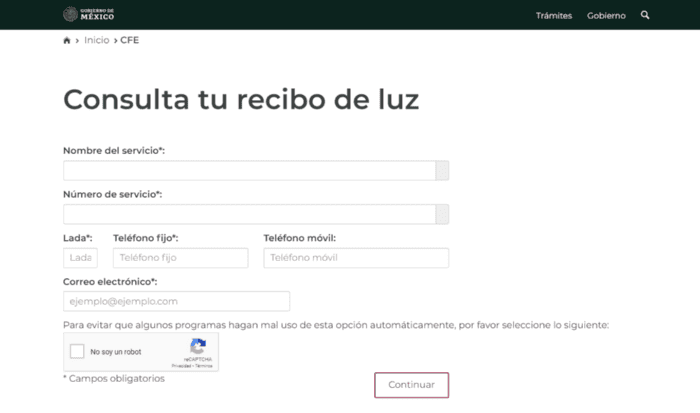
Task: Click the Gobierno de México logo
Action: click(88, 15)
